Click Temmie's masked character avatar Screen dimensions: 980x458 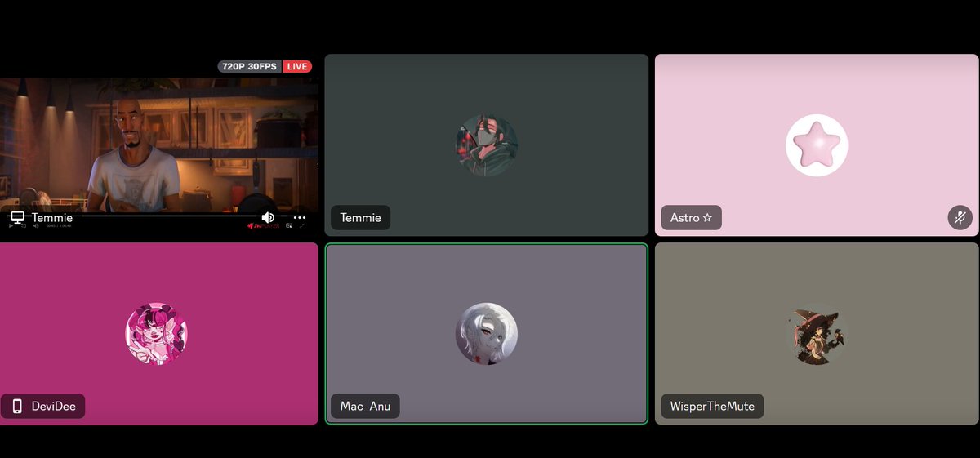click(x=487, y=145)
